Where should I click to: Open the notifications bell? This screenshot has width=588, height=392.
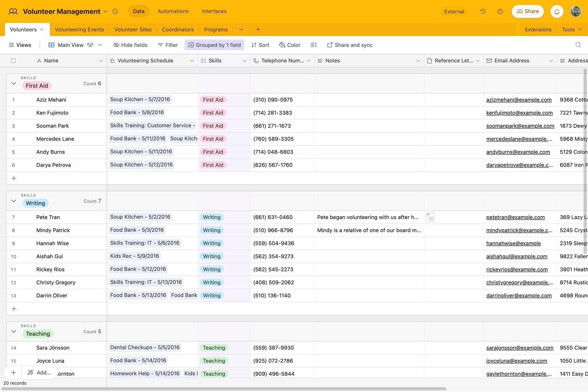557,12
